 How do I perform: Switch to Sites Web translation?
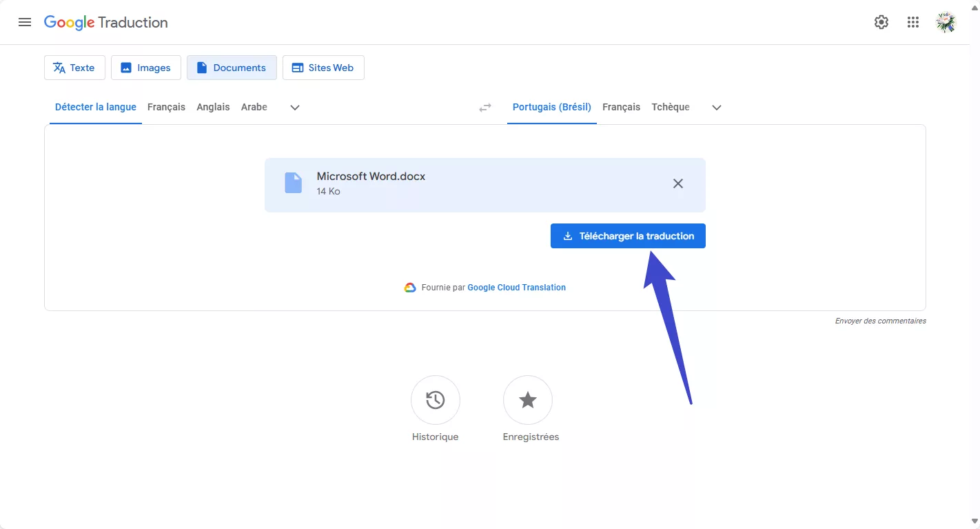click(323, 67)
